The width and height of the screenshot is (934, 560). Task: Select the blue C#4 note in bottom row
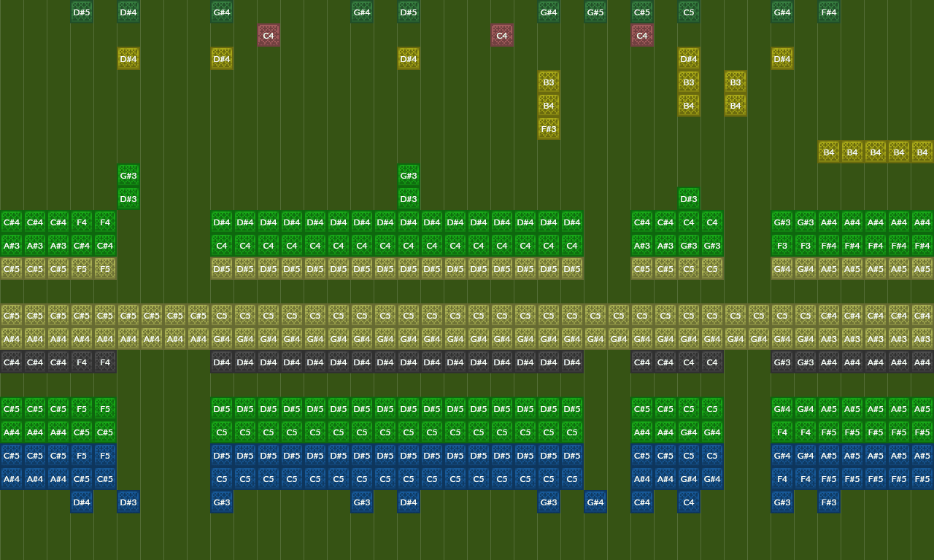(x=642, y=502)
